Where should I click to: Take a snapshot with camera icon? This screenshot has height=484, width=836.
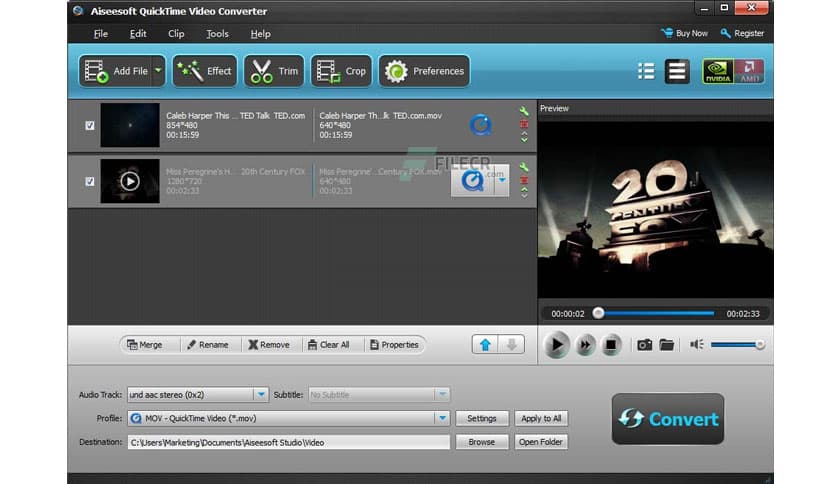(x=645, y=345)
